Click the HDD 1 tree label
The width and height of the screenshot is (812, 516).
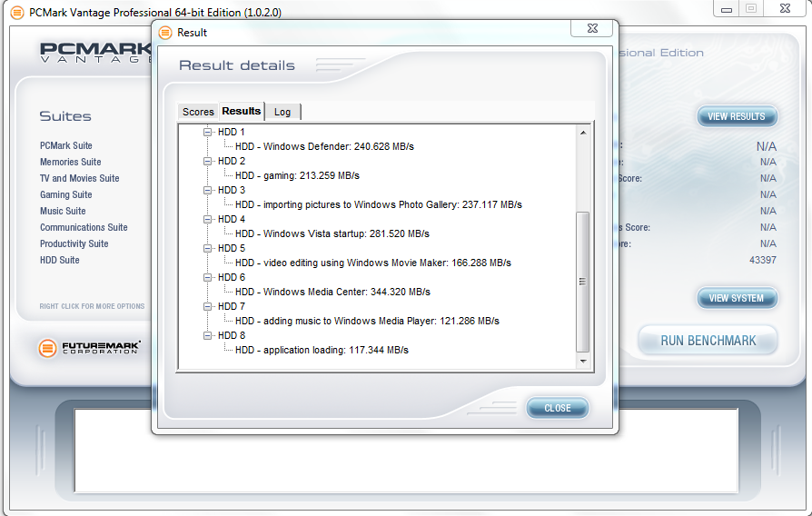231,132
